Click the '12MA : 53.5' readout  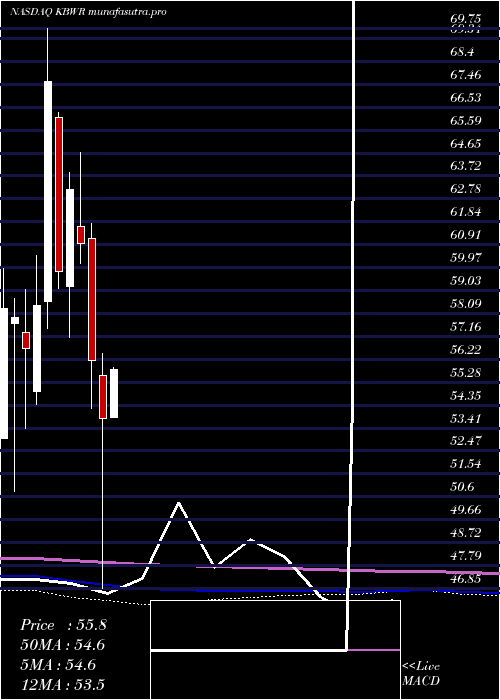62,685
